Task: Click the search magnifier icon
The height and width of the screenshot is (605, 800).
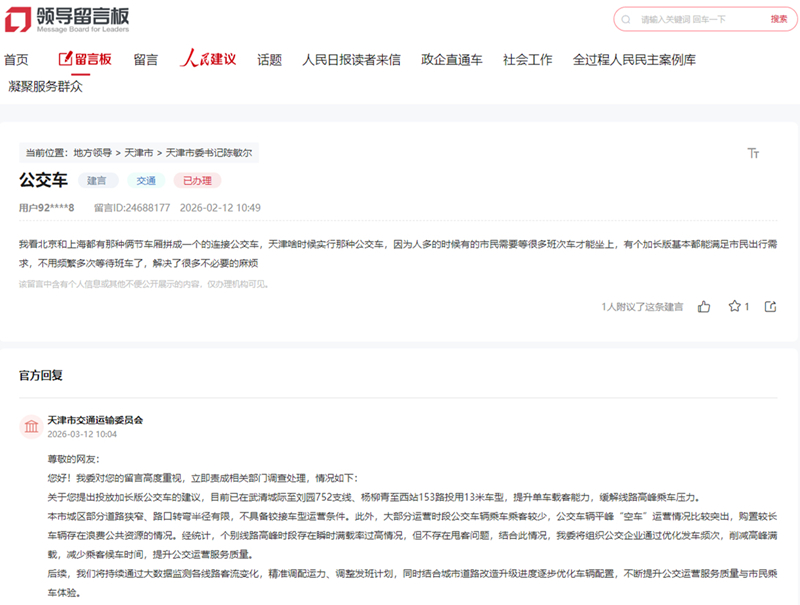Action: pos(626,19)
